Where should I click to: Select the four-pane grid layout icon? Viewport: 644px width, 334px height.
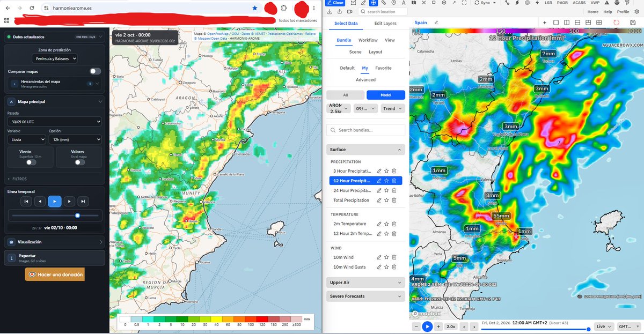pyautogui.click(x=599, y=23)
